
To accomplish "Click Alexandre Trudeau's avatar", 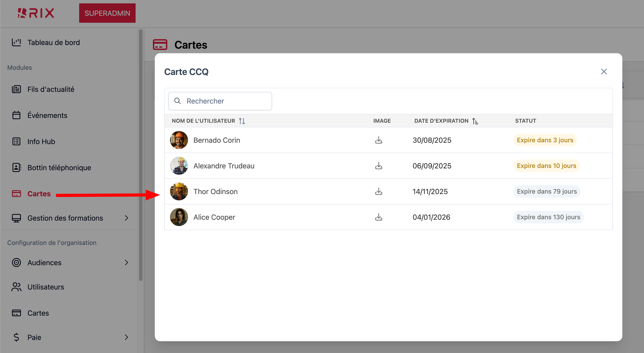I will tap(179, 166).
